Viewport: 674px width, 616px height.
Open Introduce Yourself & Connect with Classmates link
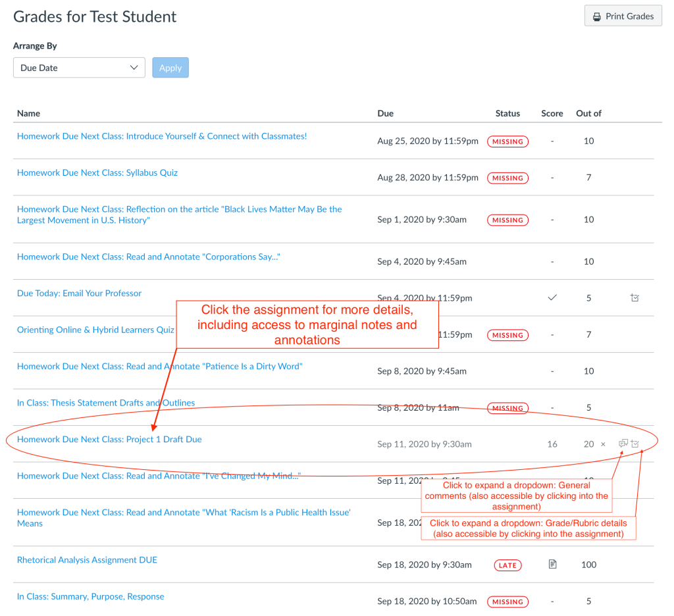pos(162,136)
